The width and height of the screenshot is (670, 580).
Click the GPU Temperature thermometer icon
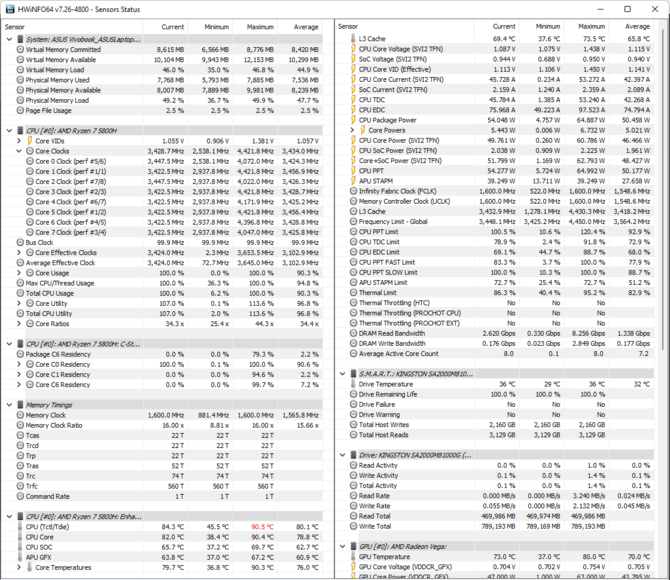(353, 556)
